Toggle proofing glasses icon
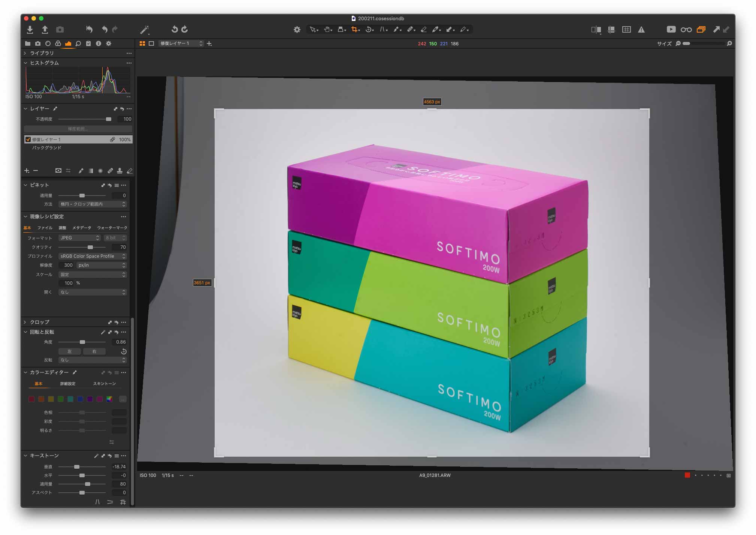Screen dimensions: 756x535 pyautogui.click(x=686, y=30)
